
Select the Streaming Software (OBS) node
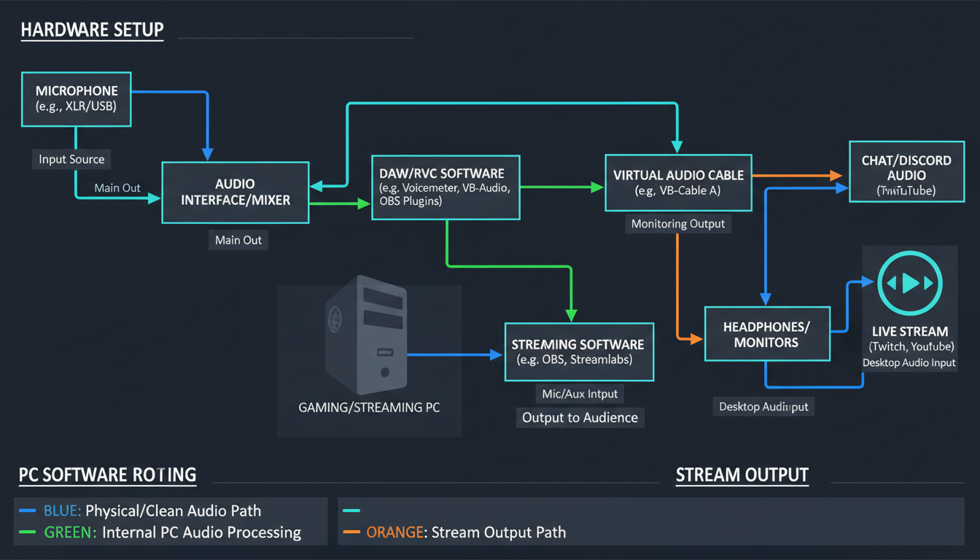point(579,352)
